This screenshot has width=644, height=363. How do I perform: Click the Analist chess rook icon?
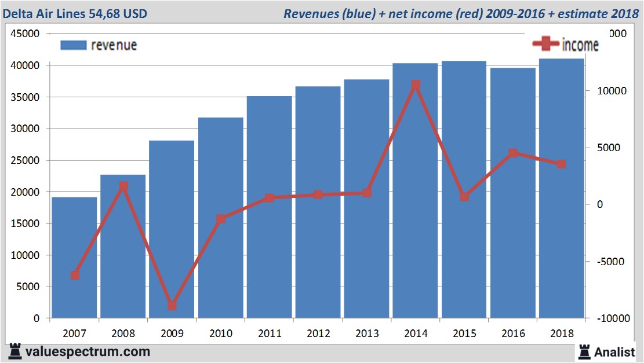pos(584,352)
